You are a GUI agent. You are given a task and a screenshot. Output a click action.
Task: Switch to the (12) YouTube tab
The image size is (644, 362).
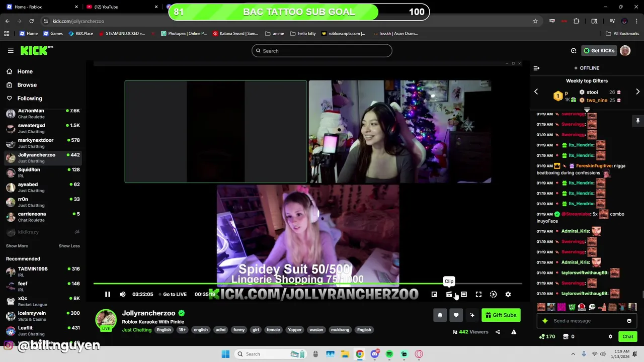121,7
